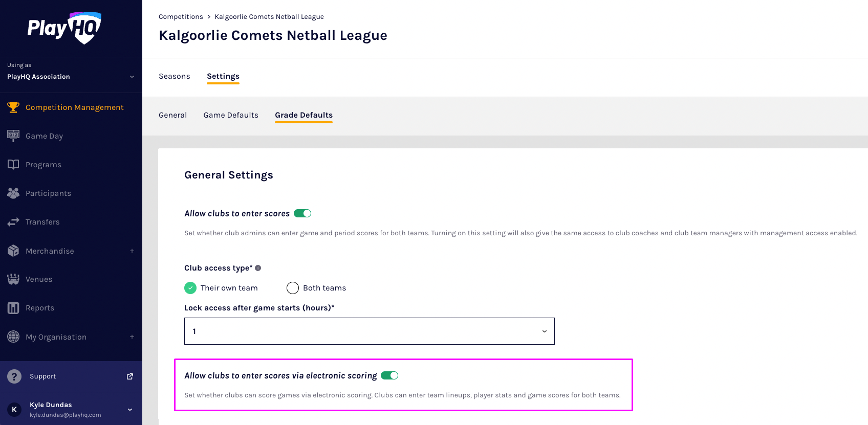
Task: Toggle Allow clubs to enter scores
Action: click(x=302, y=213)
